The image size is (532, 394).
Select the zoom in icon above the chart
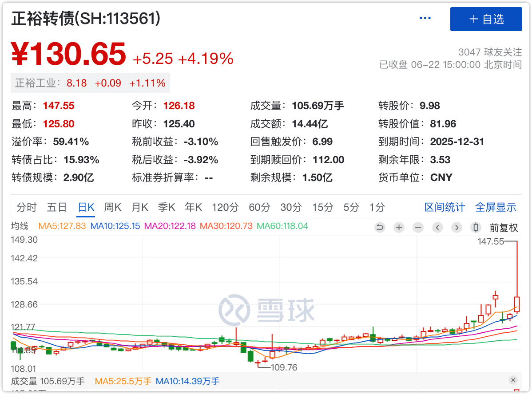tap(399, 227)
